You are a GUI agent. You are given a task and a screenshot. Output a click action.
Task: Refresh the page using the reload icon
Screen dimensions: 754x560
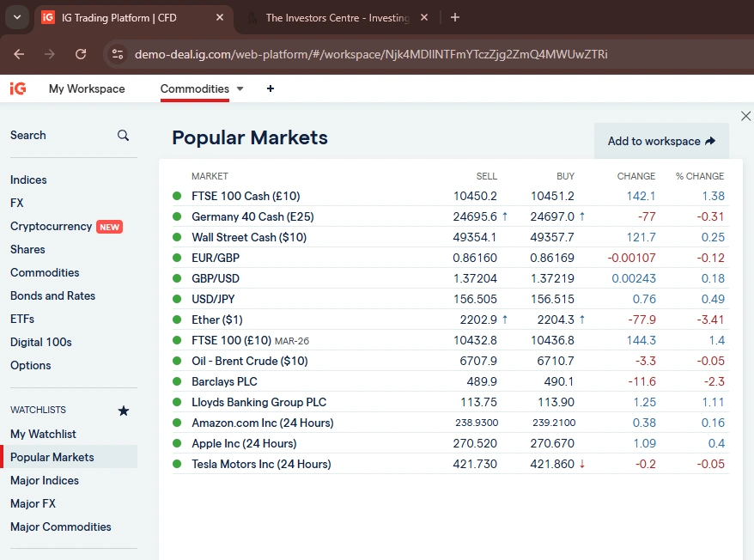coord(81,53)
